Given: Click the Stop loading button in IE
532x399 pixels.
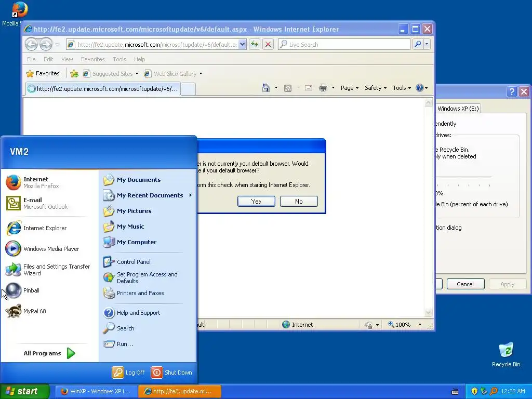Looking at the screenshot, I should 268,45.
